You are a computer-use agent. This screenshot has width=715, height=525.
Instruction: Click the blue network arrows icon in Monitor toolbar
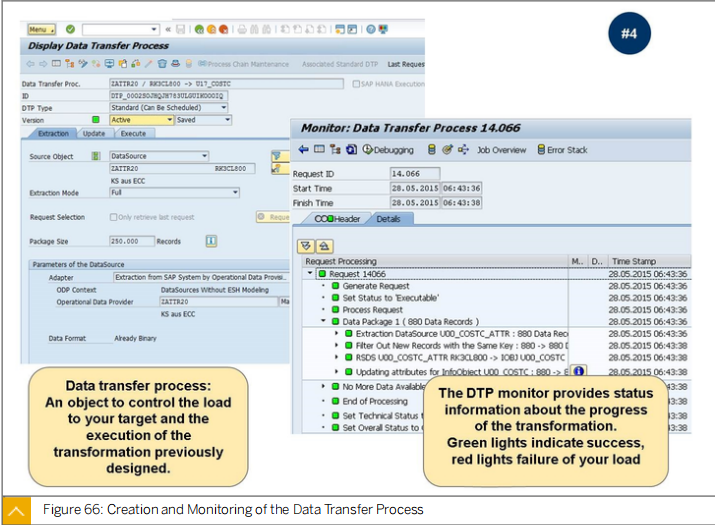point(463,150)
